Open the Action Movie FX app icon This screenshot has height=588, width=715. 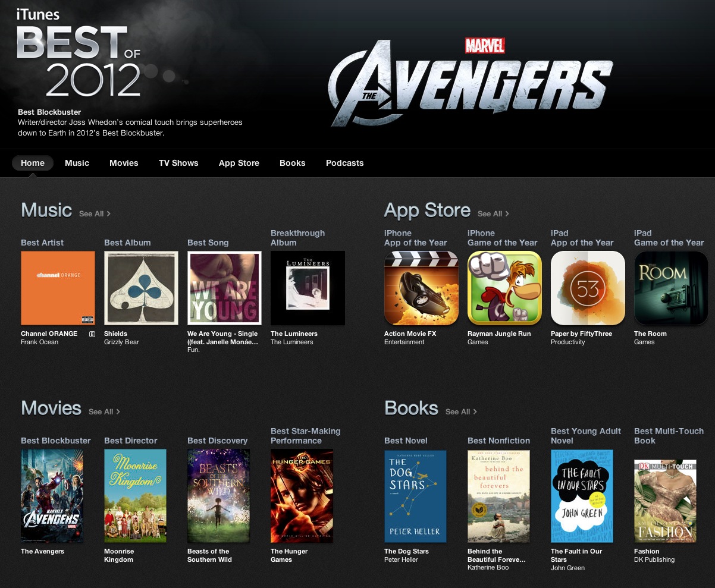[x=421, y=288]
